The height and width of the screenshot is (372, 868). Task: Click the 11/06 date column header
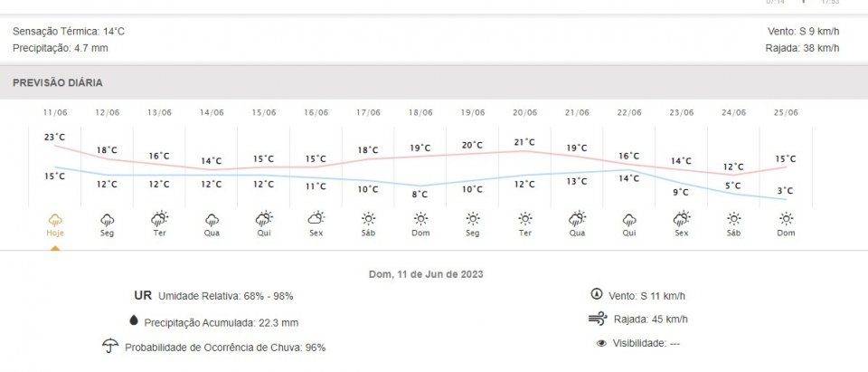click(x=55, y=112)
